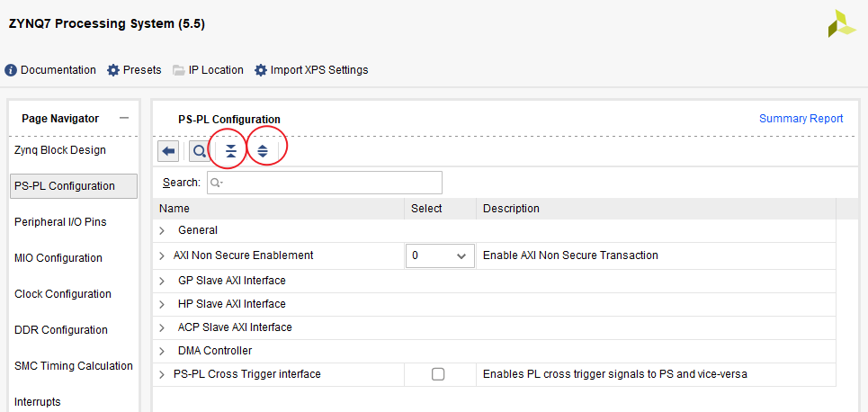
Task: Open the Presets gear menu
Action: click(x=113, y=70)
